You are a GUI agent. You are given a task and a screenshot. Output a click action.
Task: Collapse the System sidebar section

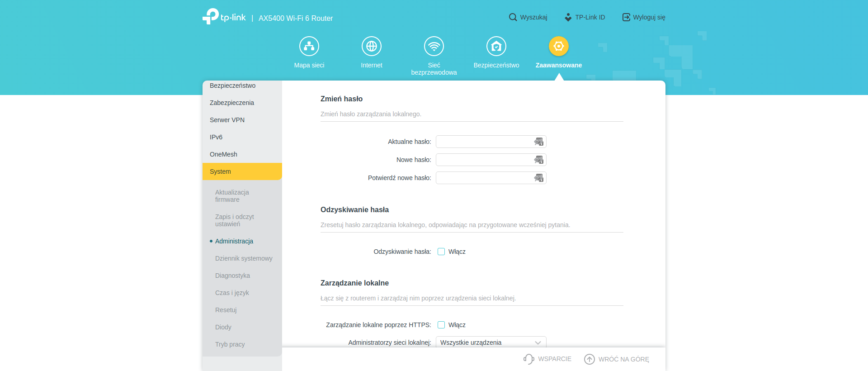(242, 171)
